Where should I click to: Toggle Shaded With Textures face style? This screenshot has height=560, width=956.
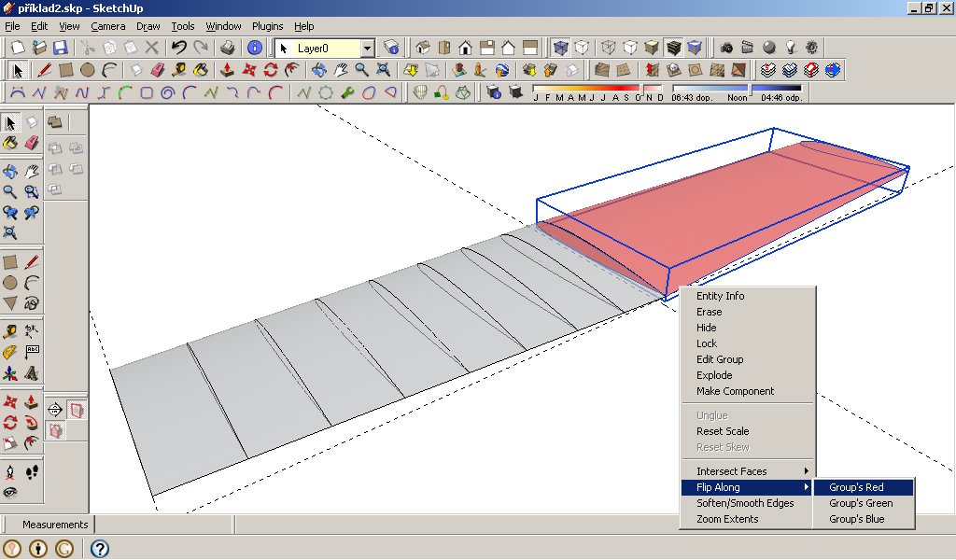673,48
